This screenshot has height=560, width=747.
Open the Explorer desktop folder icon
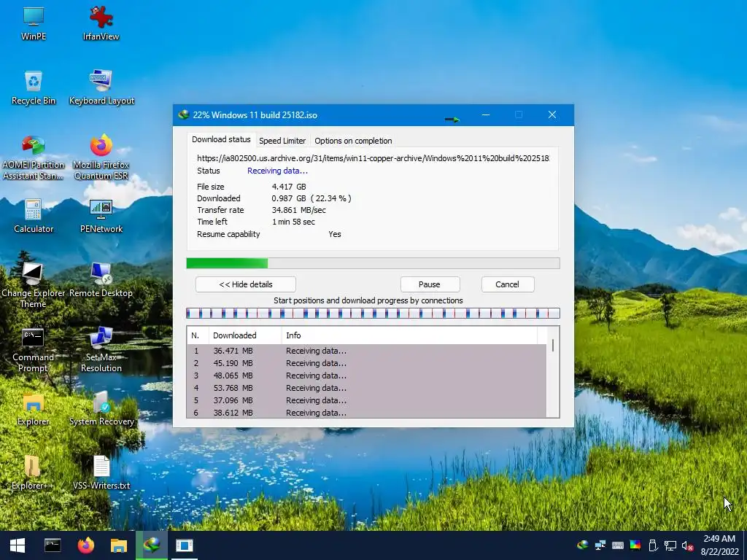click(34, 410)
